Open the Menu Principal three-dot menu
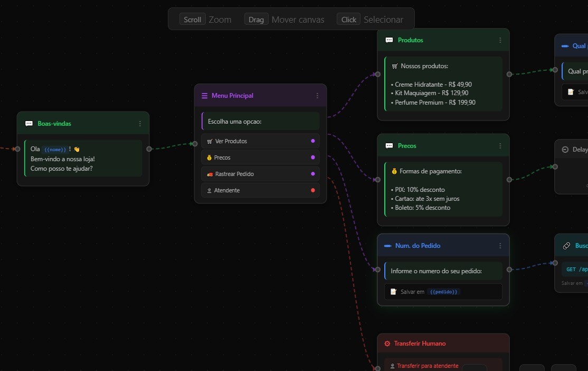 tap(317, 96)
